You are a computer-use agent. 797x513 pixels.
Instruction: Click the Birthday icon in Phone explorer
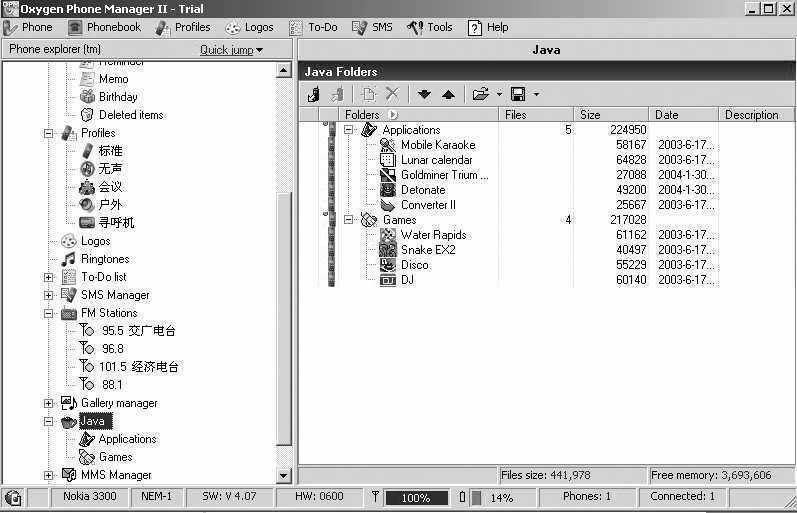point(87,97)
